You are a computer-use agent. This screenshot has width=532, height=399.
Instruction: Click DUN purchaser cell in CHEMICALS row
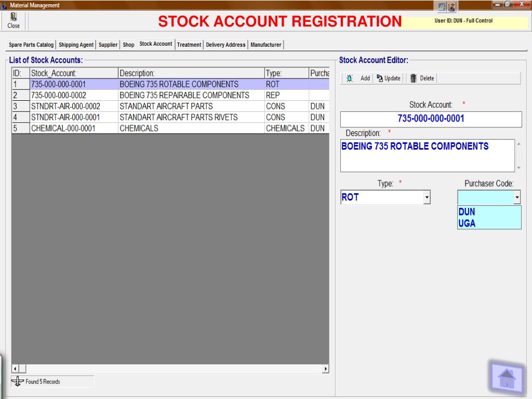coord(320,128)
